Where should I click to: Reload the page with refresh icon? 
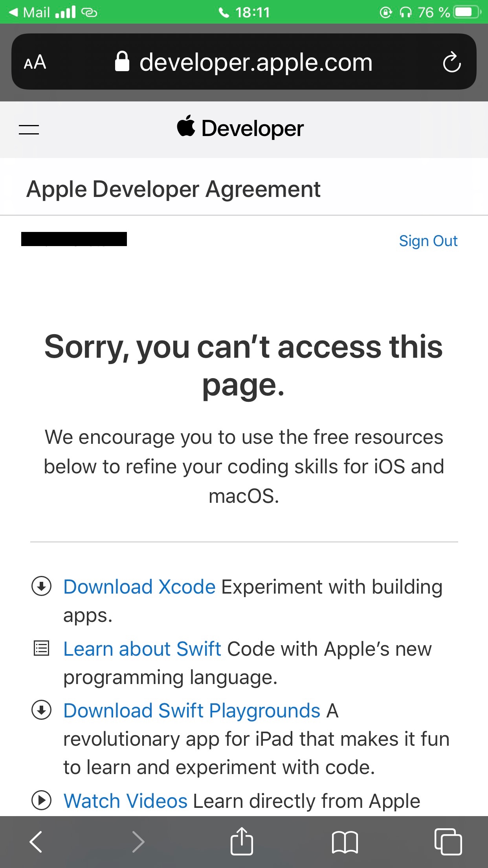pyautogui.click(x=451, y=63)
